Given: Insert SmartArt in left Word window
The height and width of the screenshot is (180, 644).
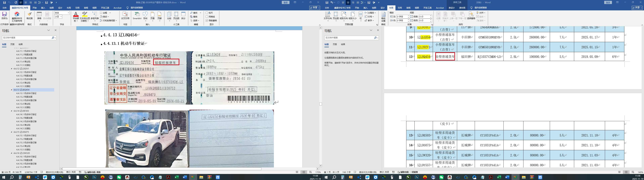Looking at the screenshot, I should [x=137, y=16].
